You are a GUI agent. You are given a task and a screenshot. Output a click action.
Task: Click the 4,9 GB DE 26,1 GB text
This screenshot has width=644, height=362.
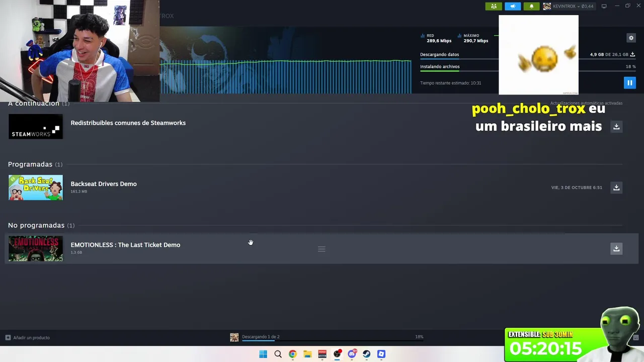609,54
